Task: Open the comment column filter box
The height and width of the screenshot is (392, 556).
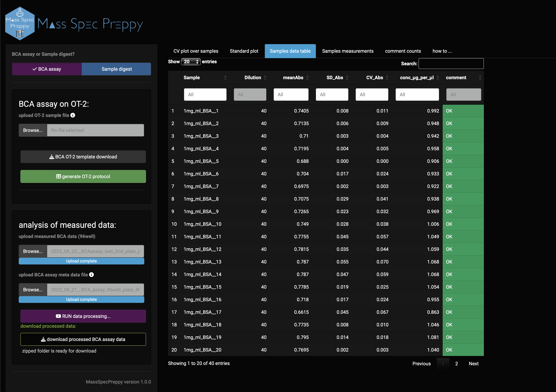Action: click(x=463, y=94)
